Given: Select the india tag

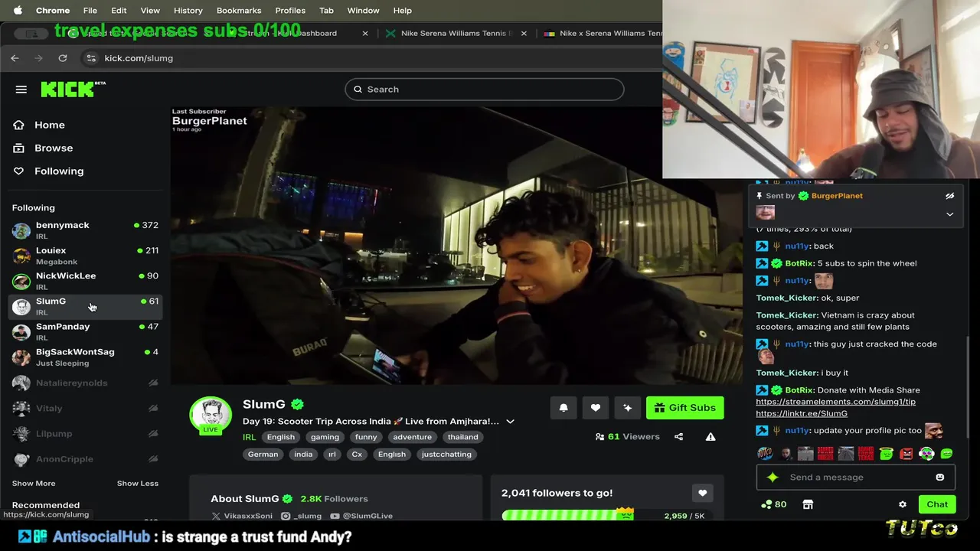Looking at the screenshot, I should (303, 454).
